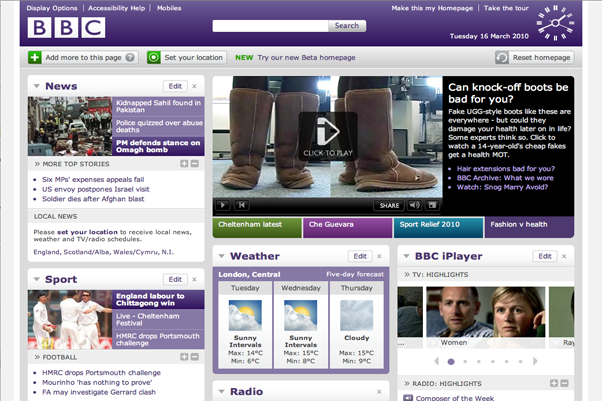Try our new Beta homepage link
This screenshot has height=401, width=602.
(306, 58)
